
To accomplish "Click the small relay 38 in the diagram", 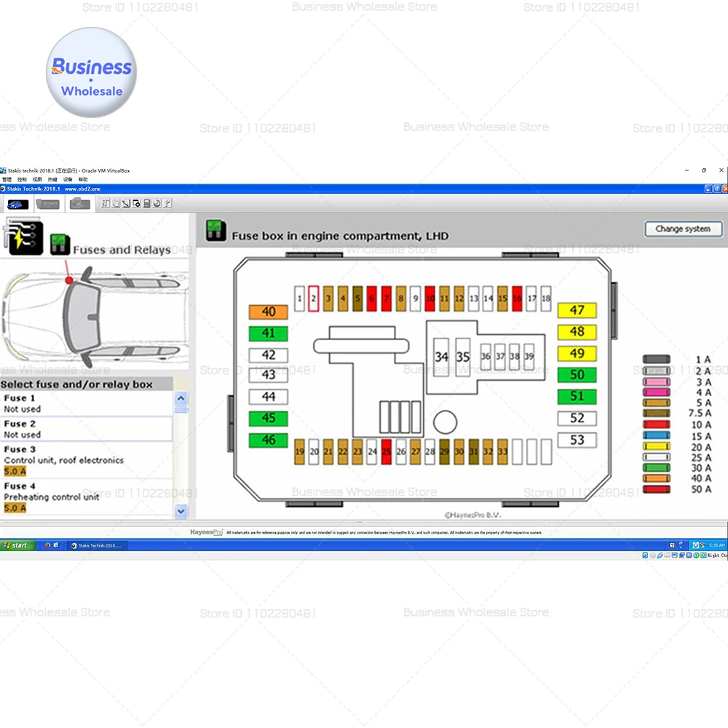I will point(515,357).
